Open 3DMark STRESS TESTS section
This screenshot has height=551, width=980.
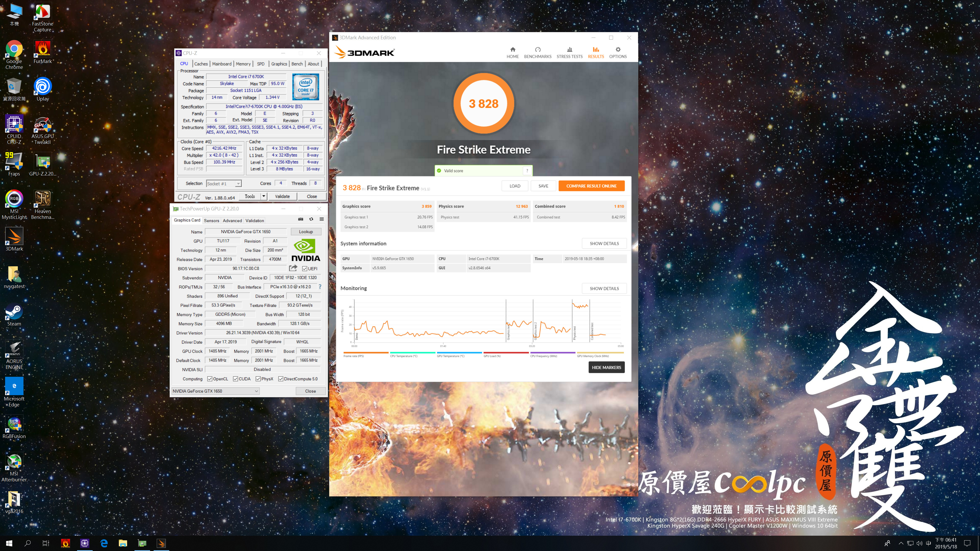[x=570, y=53]
